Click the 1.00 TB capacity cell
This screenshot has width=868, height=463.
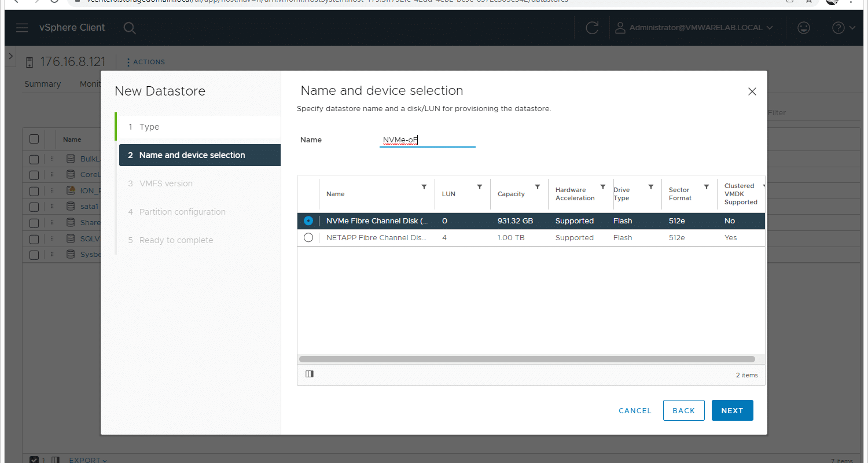pyautogui.click(x=511, y=238)
